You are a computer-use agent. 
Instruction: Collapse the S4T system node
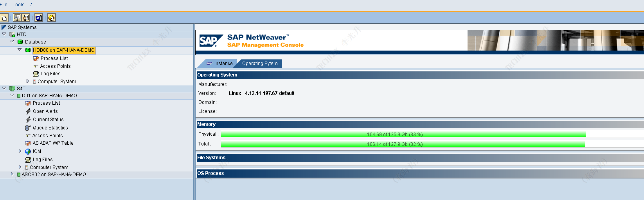4,88
